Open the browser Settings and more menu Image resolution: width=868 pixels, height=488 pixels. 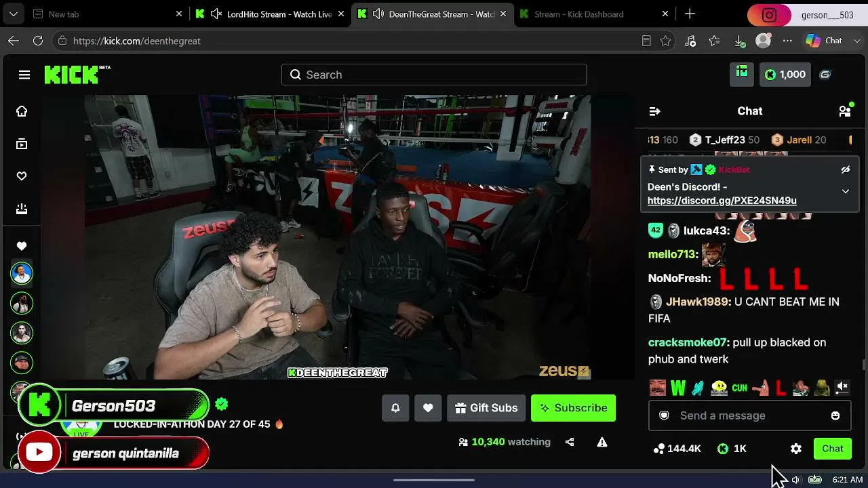pos(787,41)
